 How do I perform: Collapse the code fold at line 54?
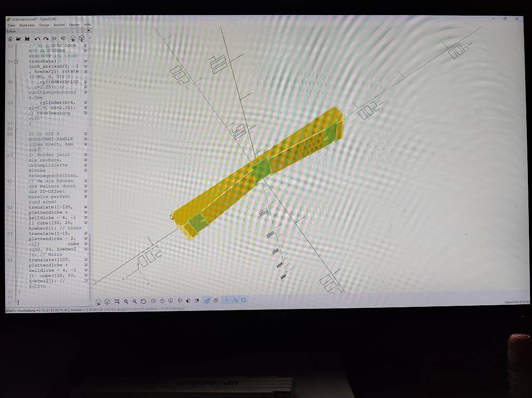(x=16, y=61)
